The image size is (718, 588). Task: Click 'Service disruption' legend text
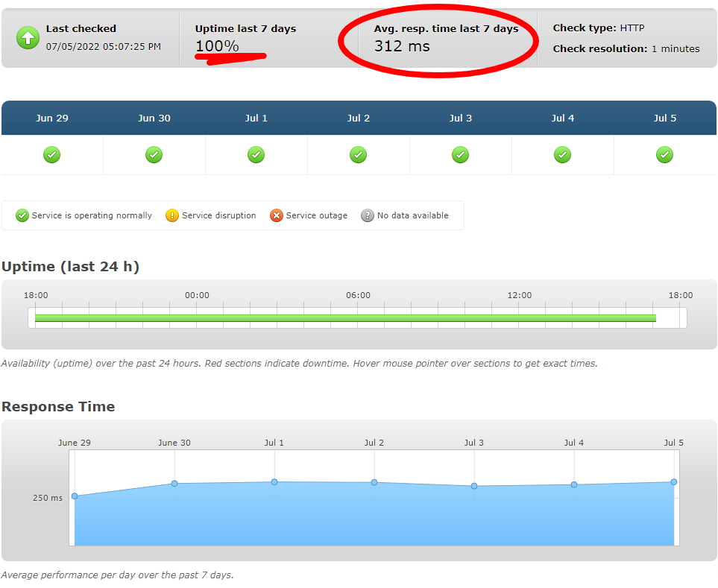(219, 215)
